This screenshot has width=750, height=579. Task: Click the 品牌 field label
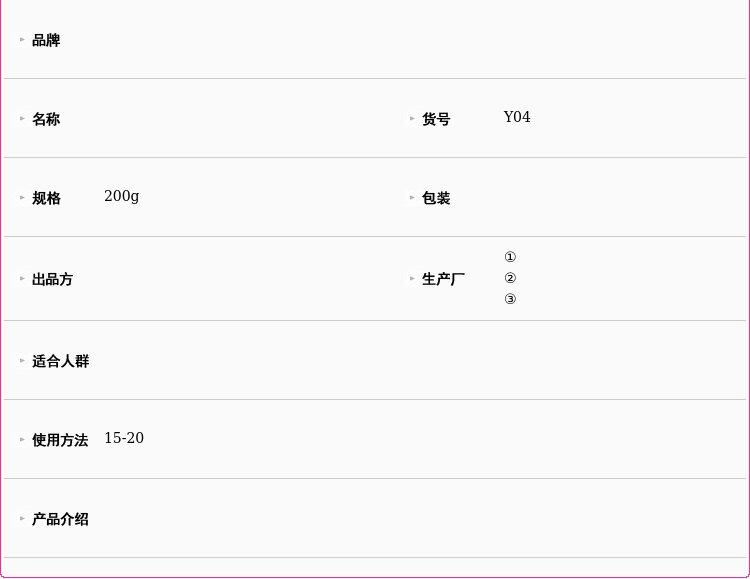(x=46, y=40)
